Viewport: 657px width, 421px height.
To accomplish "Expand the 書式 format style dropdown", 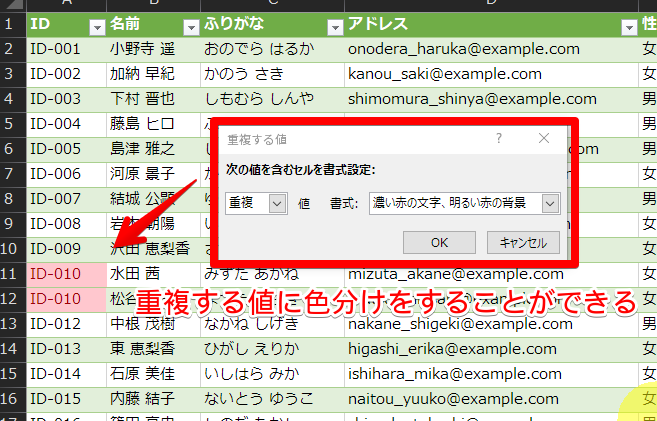I will click(x=549, y=203).
